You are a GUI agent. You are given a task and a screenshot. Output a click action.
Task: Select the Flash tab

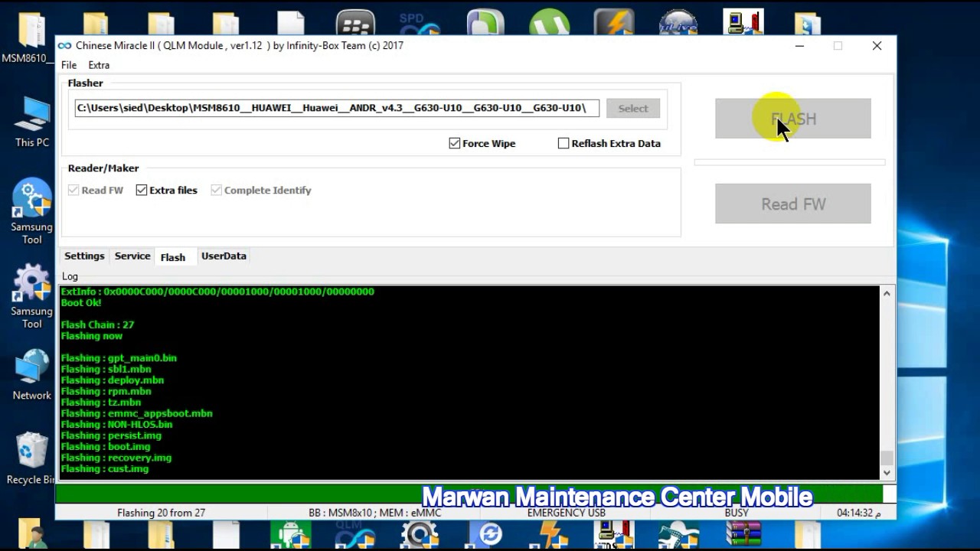(x=173, y=257)
